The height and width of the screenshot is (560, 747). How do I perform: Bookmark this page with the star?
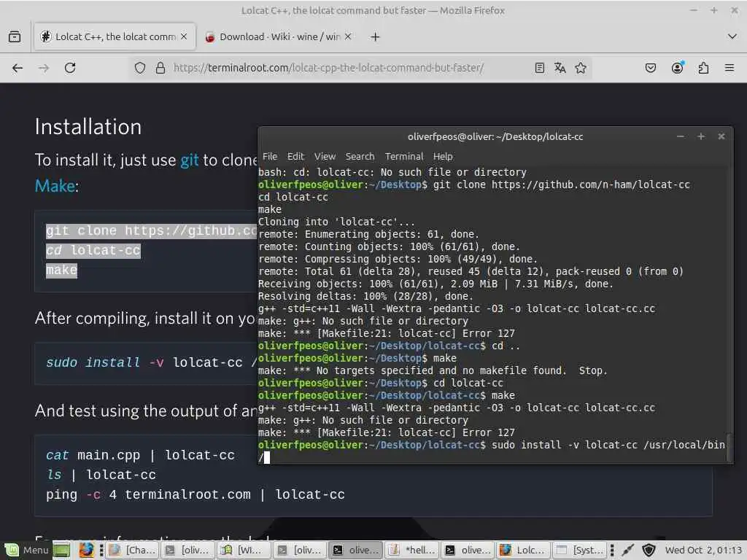click(580, 68)
